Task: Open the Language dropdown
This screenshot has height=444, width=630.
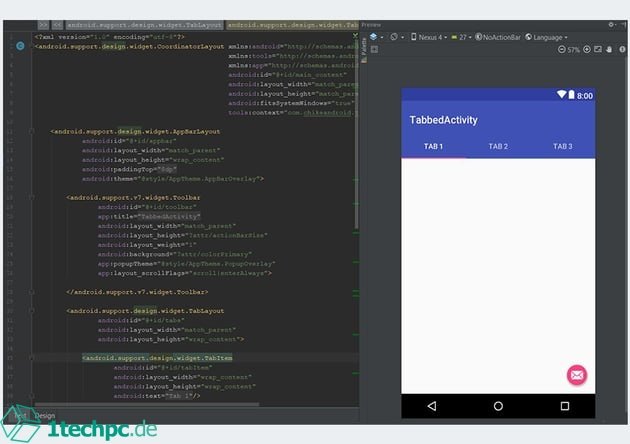Action: [546, 37]
